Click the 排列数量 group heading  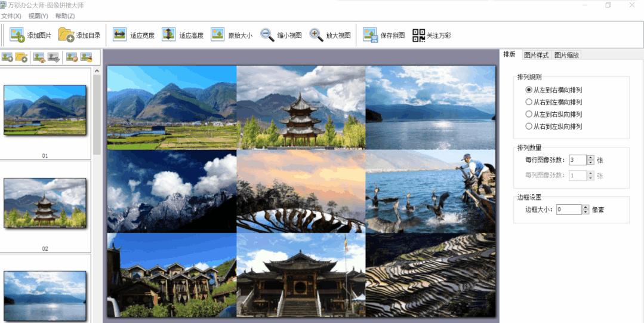click(x=529, y=147)
